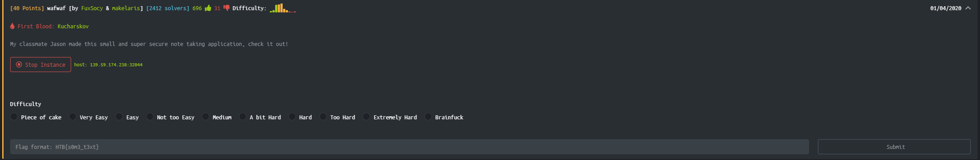
Task: Collapse the wafwaf challenge with chevron
Action: (x=968, y=8)
